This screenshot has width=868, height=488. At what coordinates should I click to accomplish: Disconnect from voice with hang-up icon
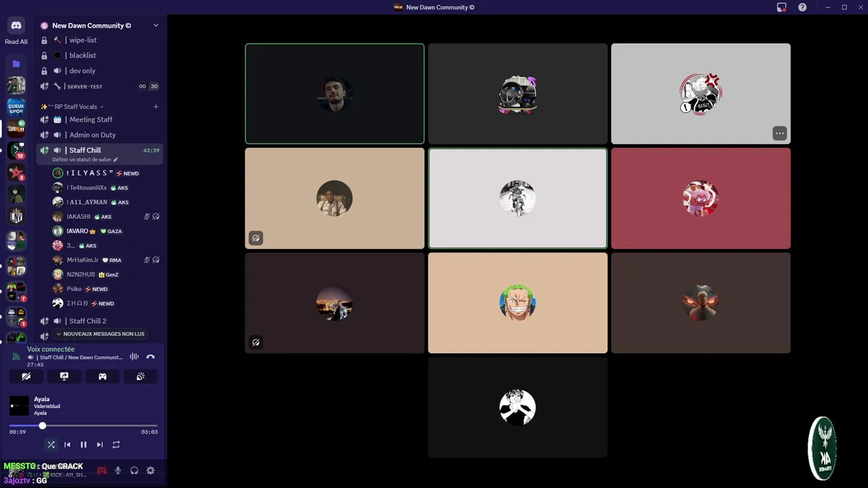click(151, 357)
